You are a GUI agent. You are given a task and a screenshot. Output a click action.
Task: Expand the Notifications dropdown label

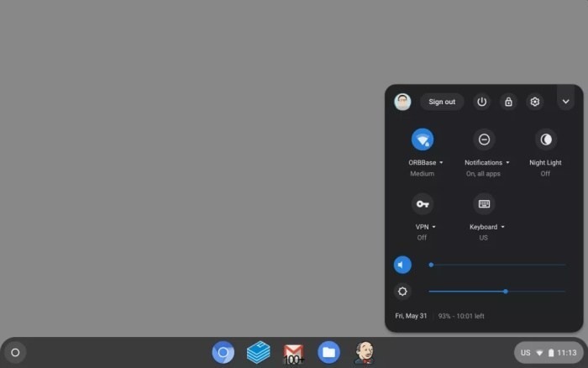[x=487, y=162]
